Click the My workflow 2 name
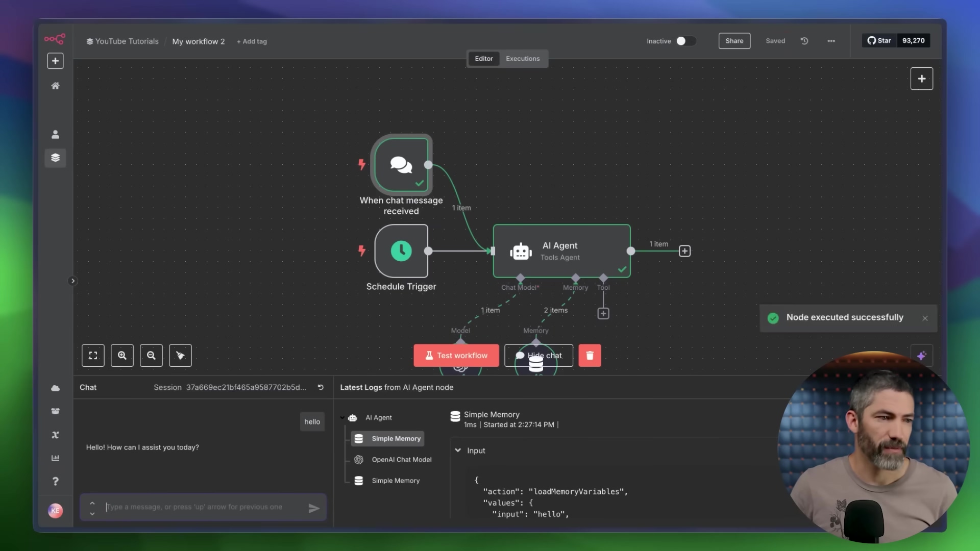The height and width of the screenshot is (551, 980). (x=199, y=41)
